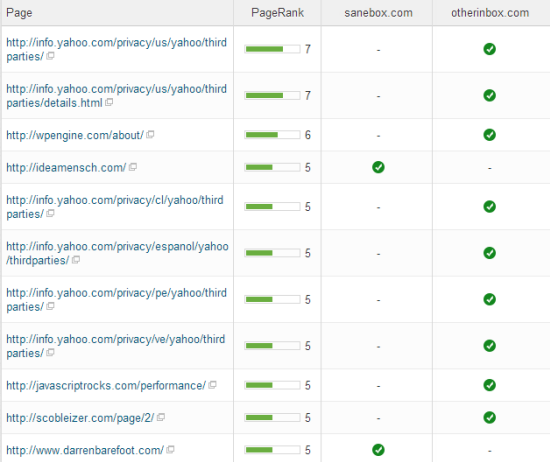
Task: Click otherinbox.com checkmark in privacy/ve/yahoo row
Action: [489, 346]
